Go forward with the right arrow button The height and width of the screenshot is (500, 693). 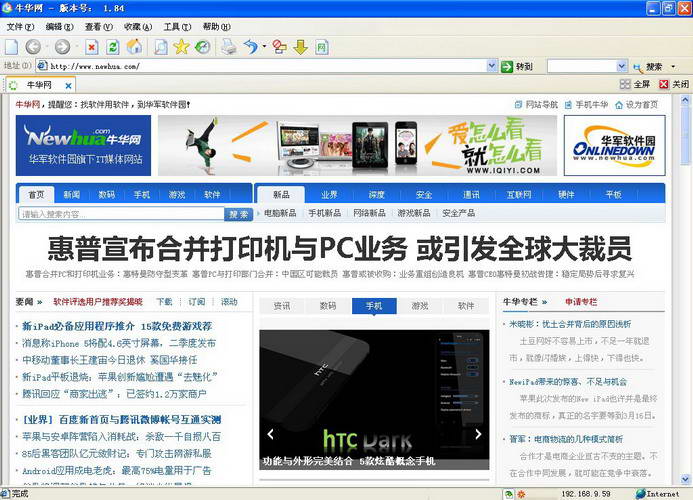coord(62,47)
